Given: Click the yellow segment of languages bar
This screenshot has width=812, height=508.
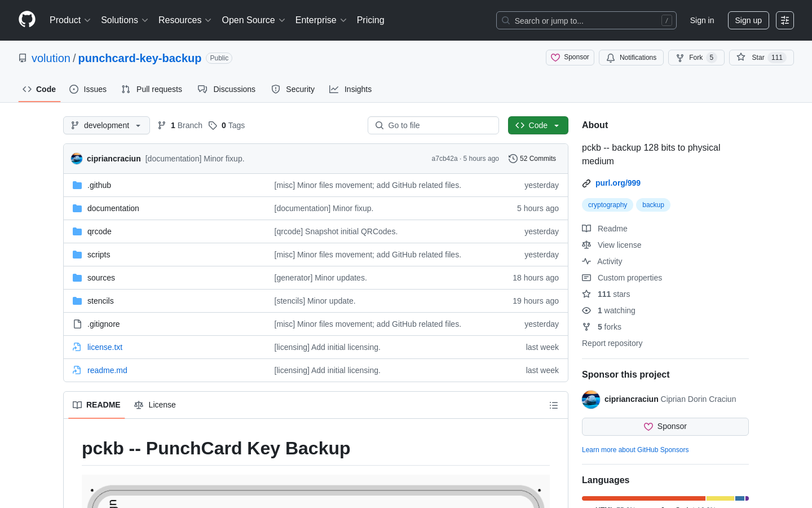Looking at the screenshot, I should 720,498.
